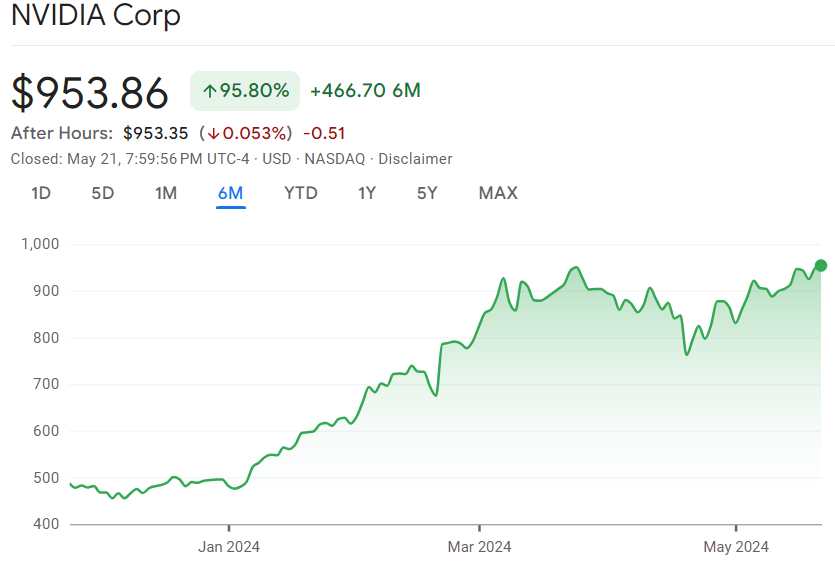Click the 1,000 y-axis label

point(40,244)
